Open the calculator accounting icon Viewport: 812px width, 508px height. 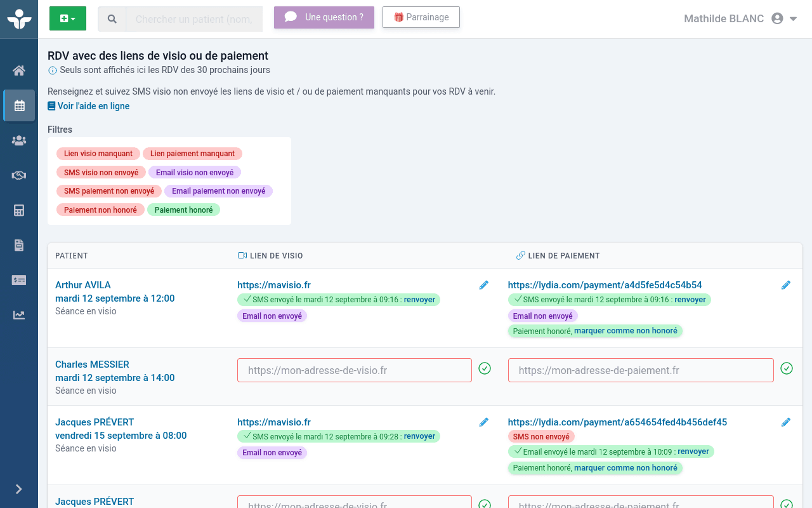click(x=19, y=210)
